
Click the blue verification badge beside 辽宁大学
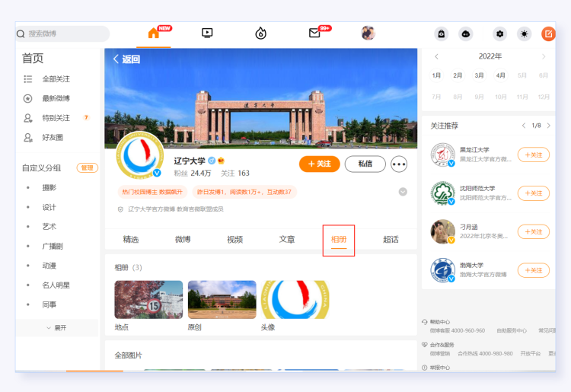(211, 161)
